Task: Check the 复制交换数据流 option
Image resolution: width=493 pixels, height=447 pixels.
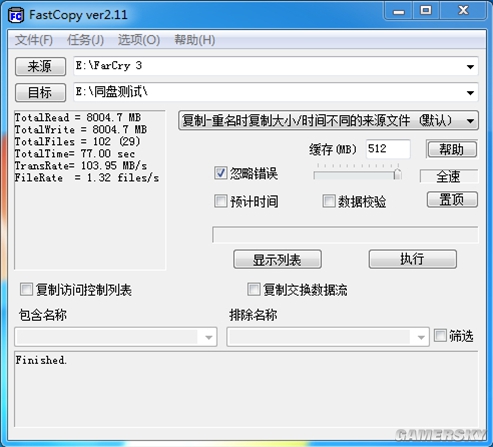Action: click(x=253, y=289)
